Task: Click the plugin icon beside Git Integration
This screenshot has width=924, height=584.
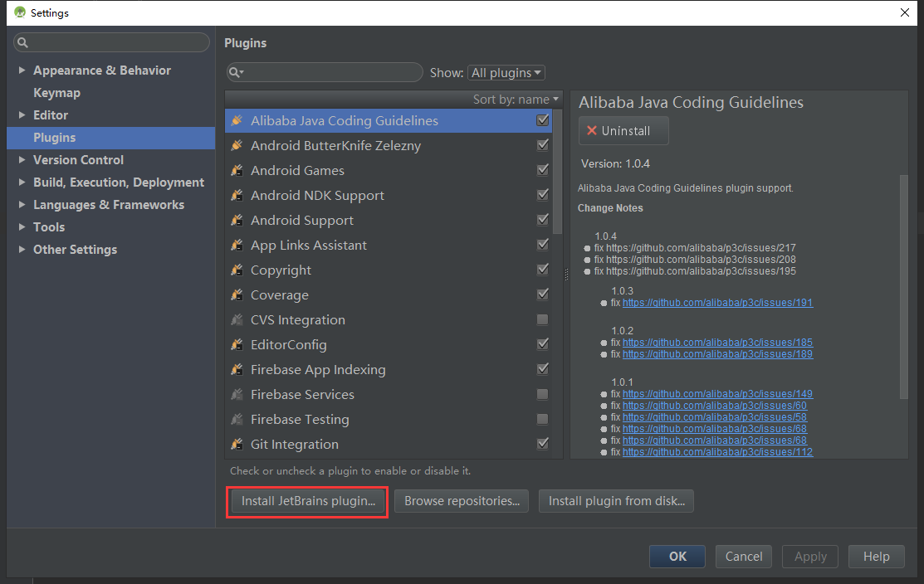Action: pyautogui.click(x=237, y=444)
